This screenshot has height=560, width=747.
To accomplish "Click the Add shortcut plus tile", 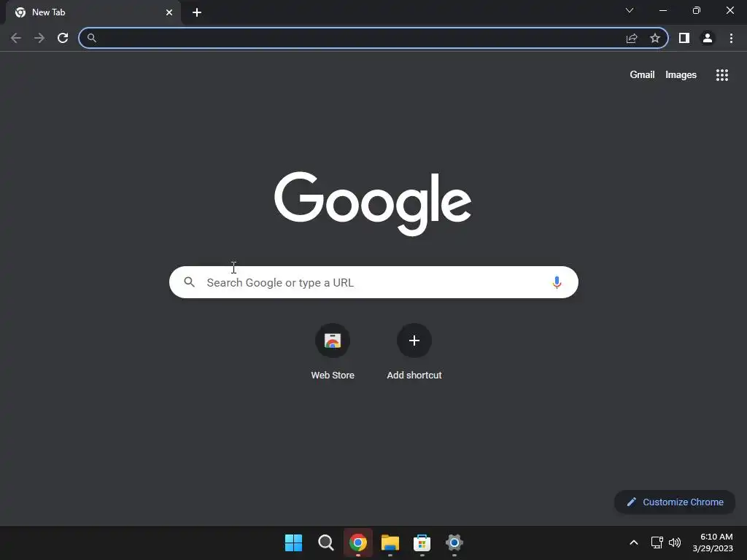I will [x=414, y=341].
